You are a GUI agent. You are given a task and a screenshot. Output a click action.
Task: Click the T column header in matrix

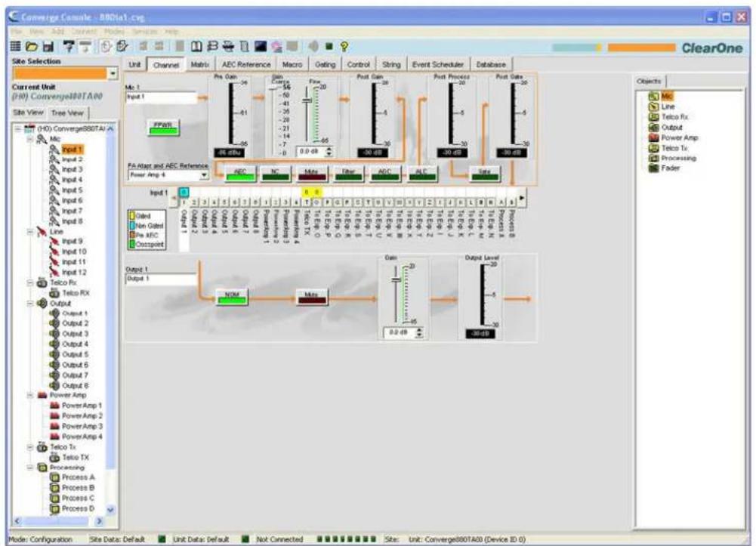(307, 203)
